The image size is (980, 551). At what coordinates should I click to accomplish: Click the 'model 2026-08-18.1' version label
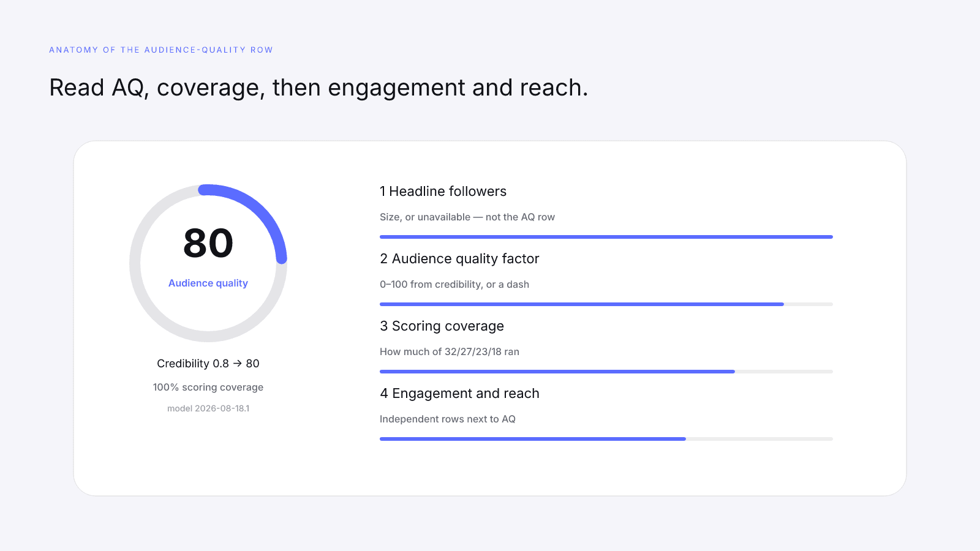coord(208,408)
